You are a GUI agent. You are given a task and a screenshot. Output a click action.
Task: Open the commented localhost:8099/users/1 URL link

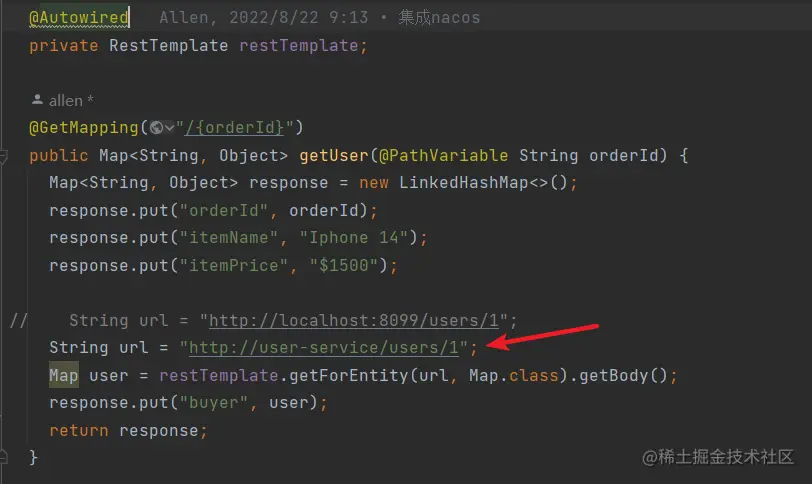[354, 320]
